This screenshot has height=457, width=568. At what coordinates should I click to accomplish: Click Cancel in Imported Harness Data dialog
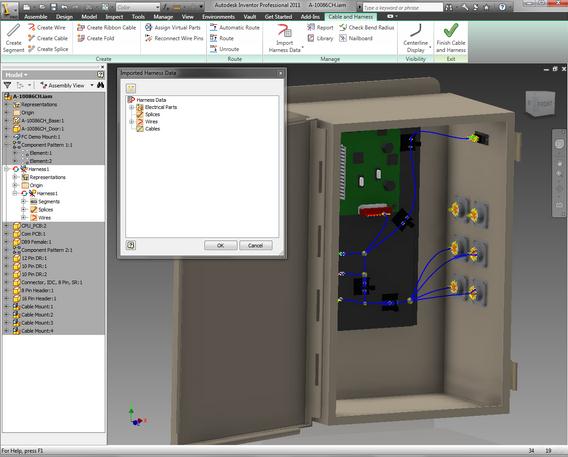click(256, 246)
